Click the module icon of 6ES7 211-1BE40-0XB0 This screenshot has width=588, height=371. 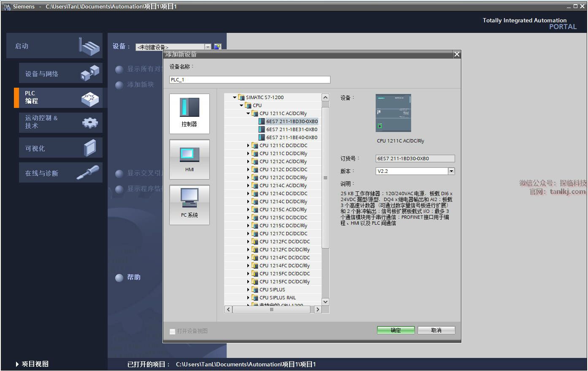[x=262, y=137]
